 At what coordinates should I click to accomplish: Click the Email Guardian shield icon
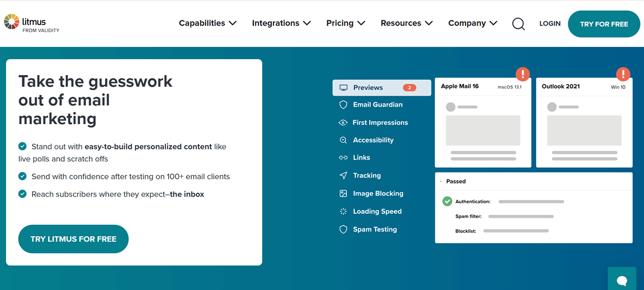click(x=343, y=105)
